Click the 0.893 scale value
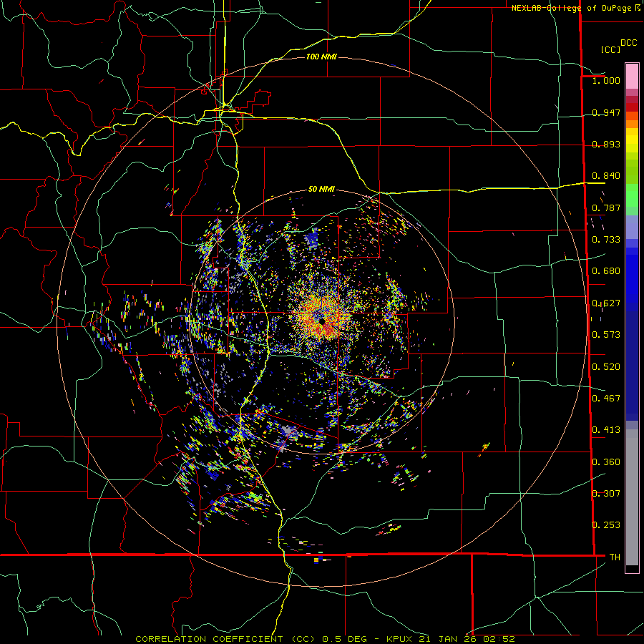The width and height of the screenshot is (644, 644). coord(606,144)
